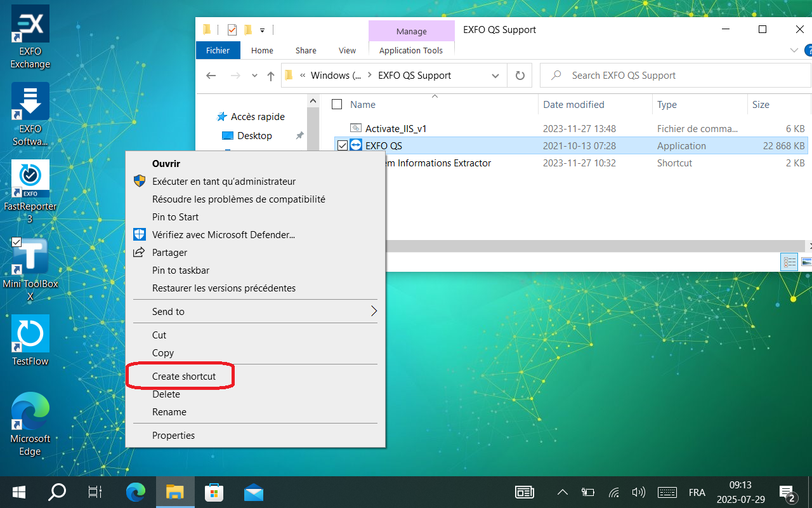The width and height of the screenshot is (812, 508).
Task: Open news widget icon on taskbar
Action: pyautogui.click(x=525, y=492)
